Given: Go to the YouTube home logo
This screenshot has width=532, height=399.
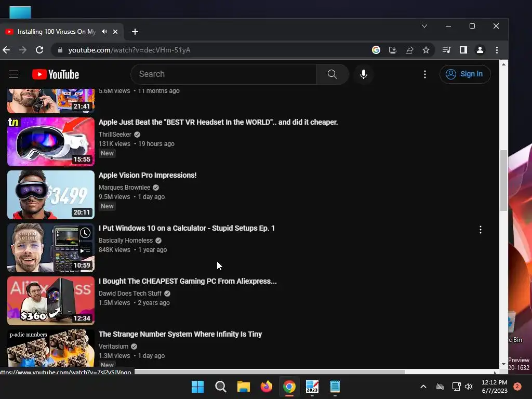Looking at the screenshot, I should click(56, 74).
